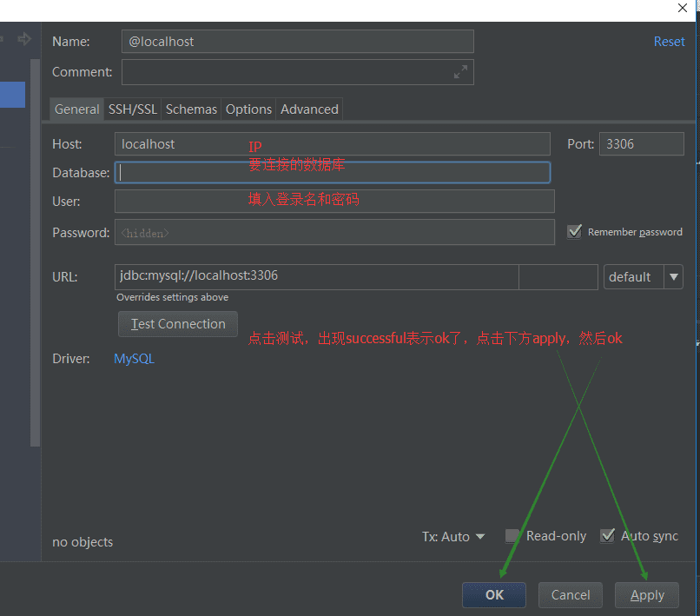Click the 'no objects' status text
The height and width of the screenshot is (616, 700).
click(x=83, y=542)
